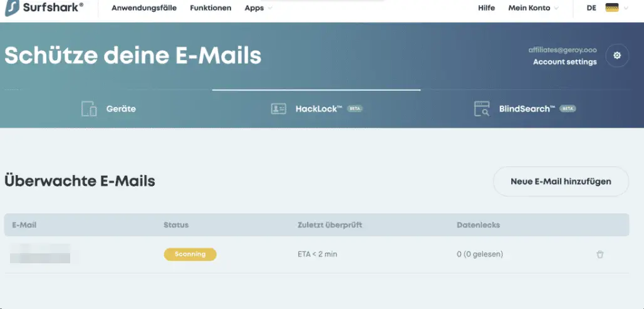This screenshot has width=644, height=309.
Task: Click the Überwachte E-Mails heading
Action: (80, 181)
